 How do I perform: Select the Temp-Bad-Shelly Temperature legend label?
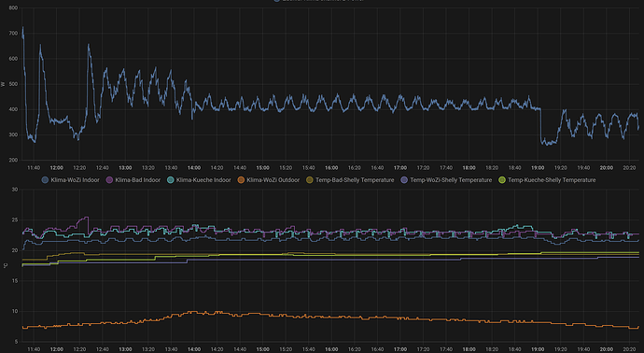tap(355, 180)
